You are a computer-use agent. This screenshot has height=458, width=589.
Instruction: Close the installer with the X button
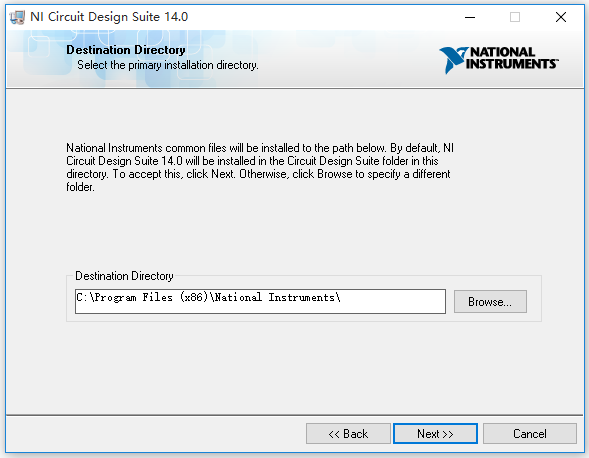point(561,17)
